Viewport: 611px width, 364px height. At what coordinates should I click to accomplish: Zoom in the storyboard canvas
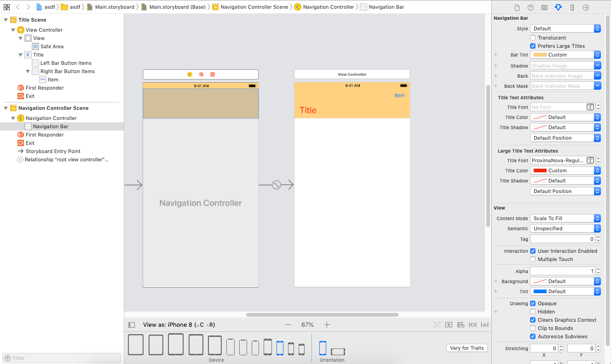coord(327,325)
